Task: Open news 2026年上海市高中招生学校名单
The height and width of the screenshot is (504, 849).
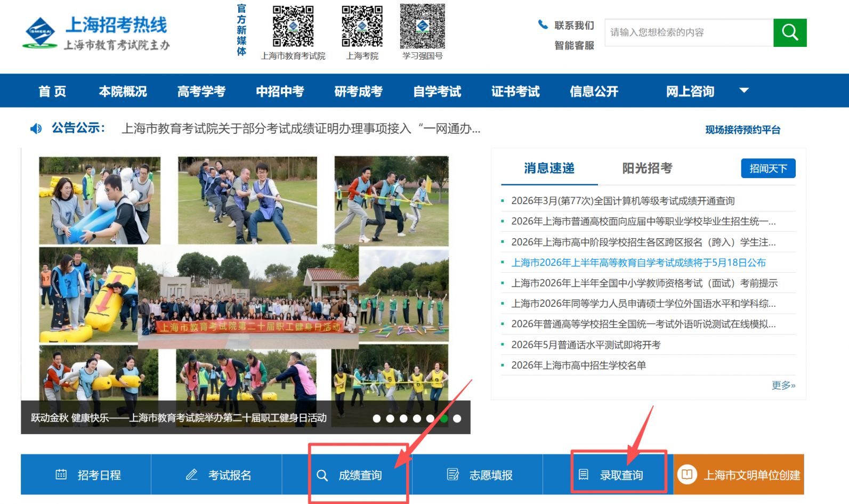Action: pos(578,365)
